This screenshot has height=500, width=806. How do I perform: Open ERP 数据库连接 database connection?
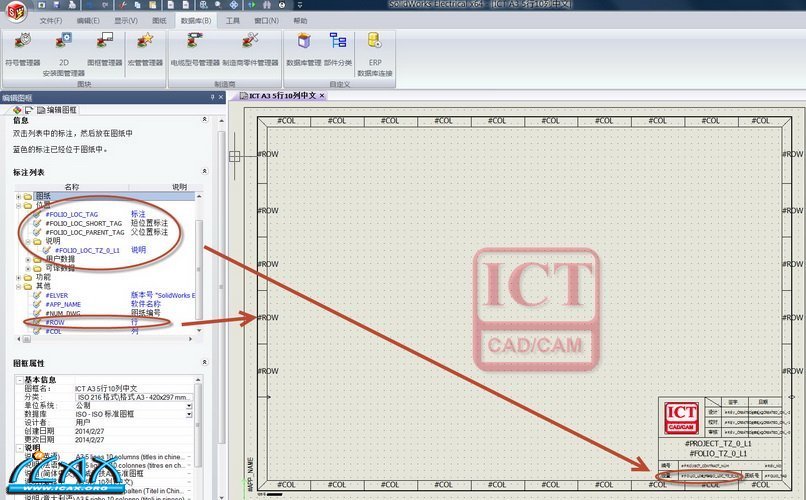tap(375, 54)
